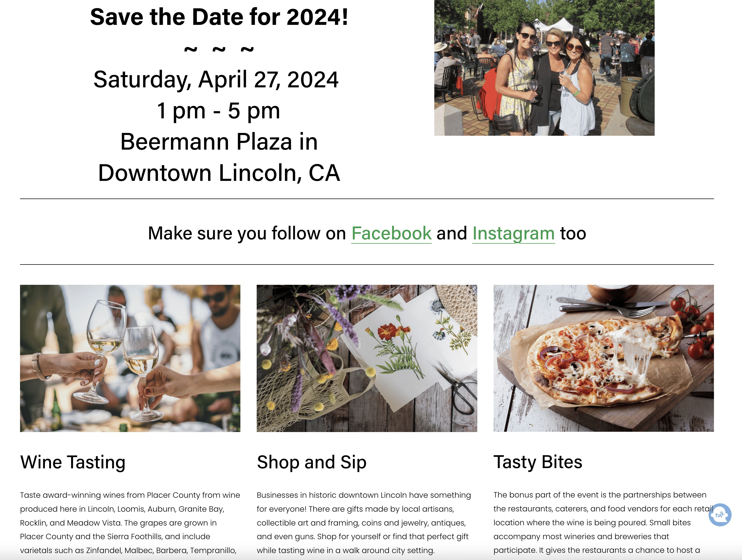Open the Facebook link
The image size is (742, 560).
click(391, 233)
